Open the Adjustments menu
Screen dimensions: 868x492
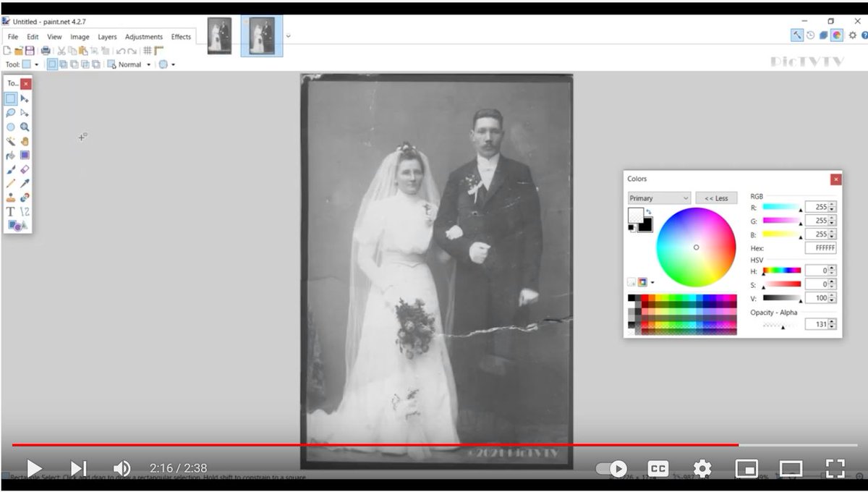pos(144,37)
